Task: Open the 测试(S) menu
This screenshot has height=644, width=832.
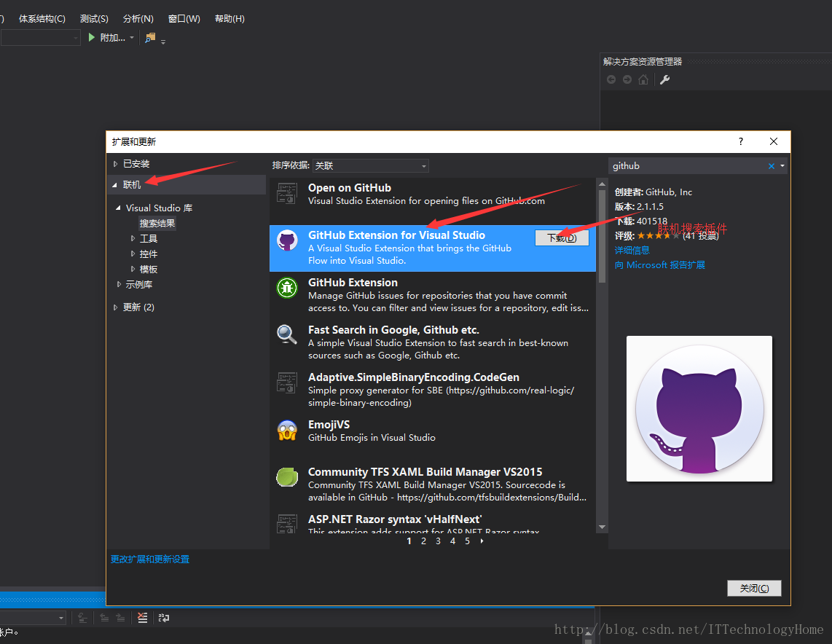Action: [94, 18]
